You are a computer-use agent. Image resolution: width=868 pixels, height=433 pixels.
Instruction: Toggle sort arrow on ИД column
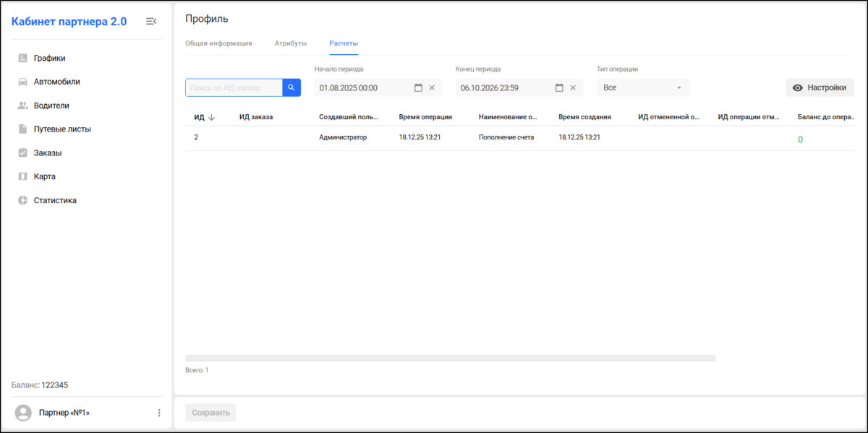tap(211, 117)
